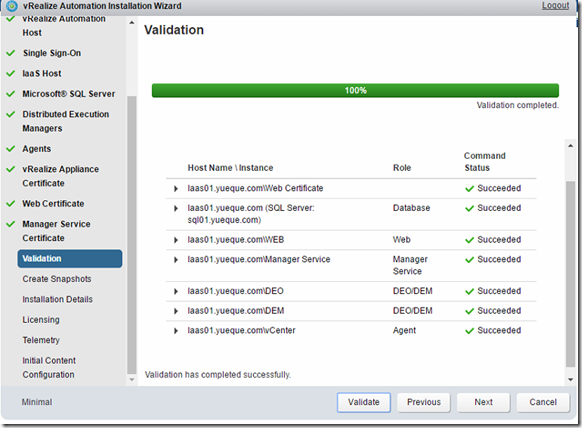This screenshot has width=582, height=428.
Task: Click the Succeeded checkmark in Web Certificate row
Action: coord(470,189)
